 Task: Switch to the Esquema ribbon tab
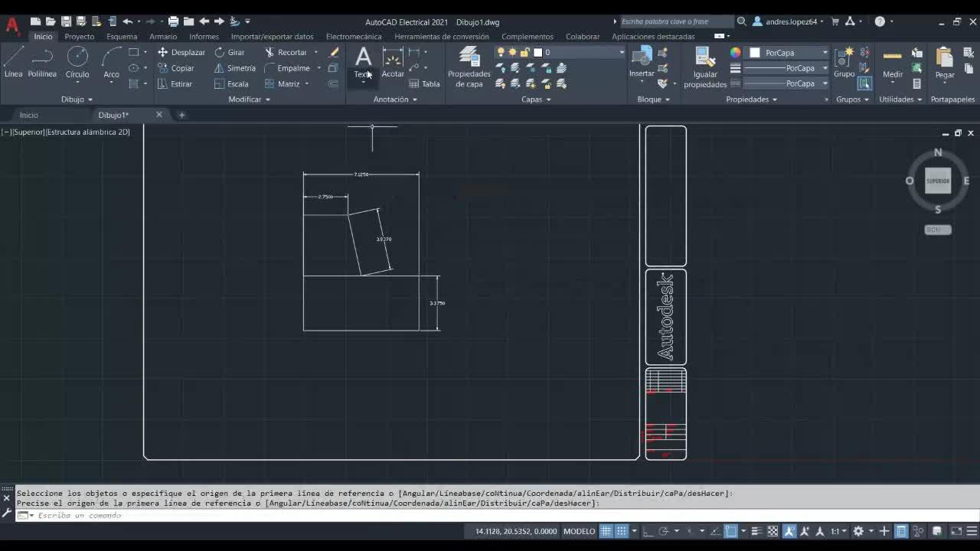coord(122,36)
